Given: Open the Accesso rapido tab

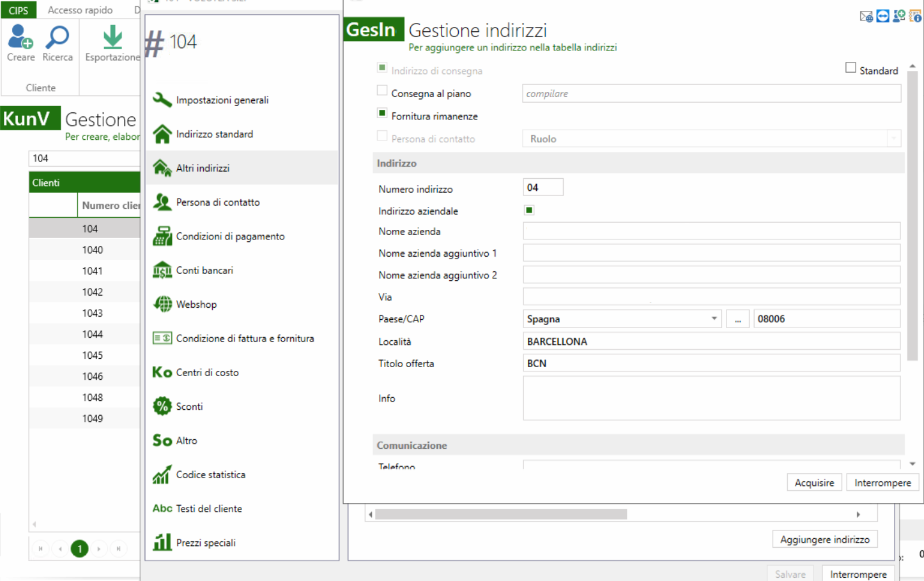Looking at the screenshot, I should [x=81, y=10].
